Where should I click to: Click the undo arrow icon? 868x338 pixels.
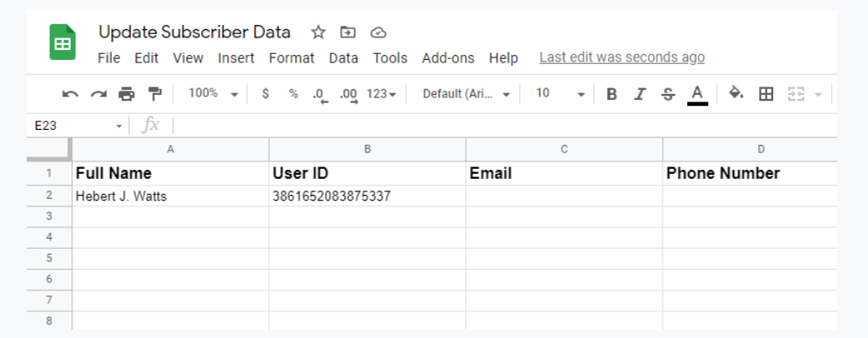[x=71, y=94]
